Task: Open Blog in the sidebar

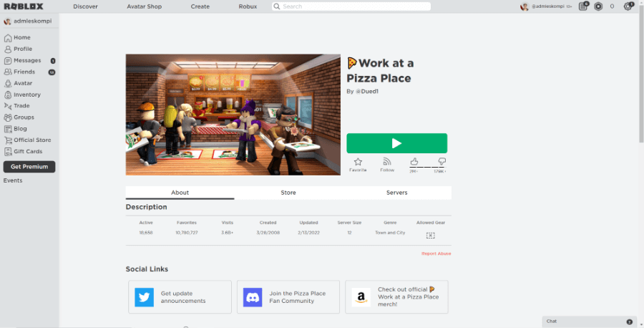Action: 16,129
